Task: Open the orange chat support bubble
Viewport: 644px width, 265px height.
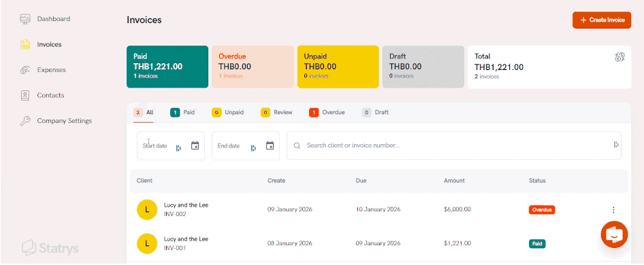Action: (615, 234)
